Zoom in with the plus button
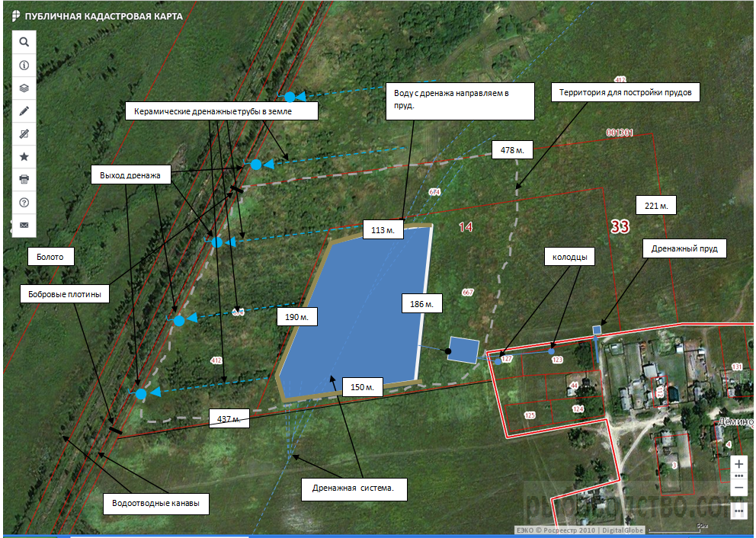 tap(738, 463)
